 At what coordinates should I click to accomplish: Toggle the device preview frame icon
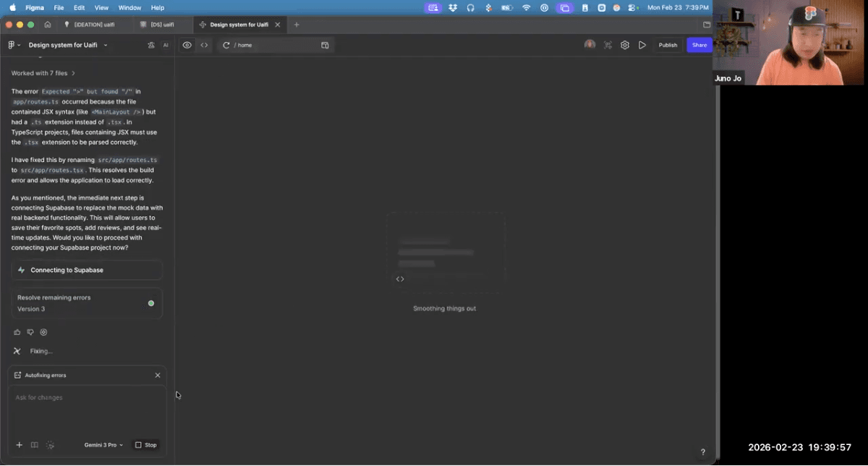[x=325, y=45]
